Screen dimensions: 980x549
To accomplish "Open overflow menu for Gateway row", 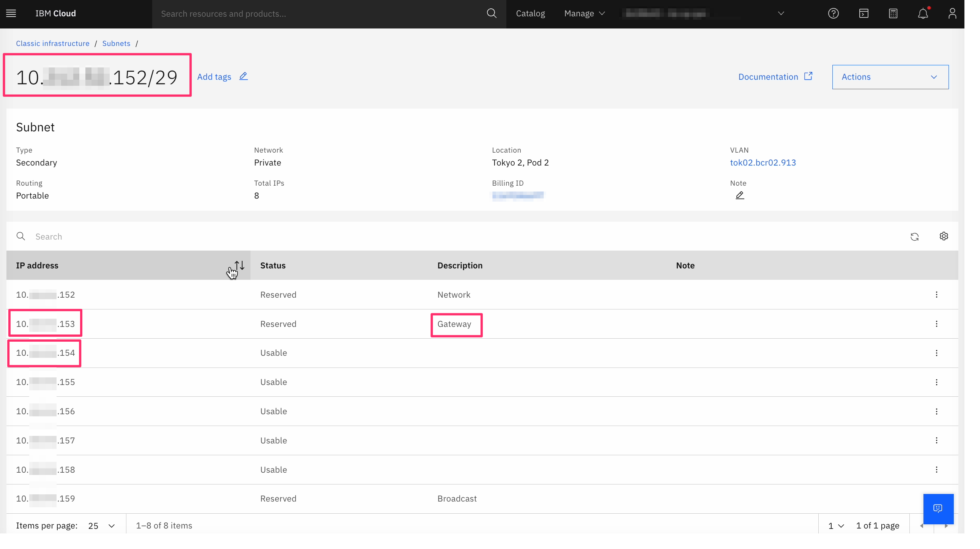I will point(936,324).
